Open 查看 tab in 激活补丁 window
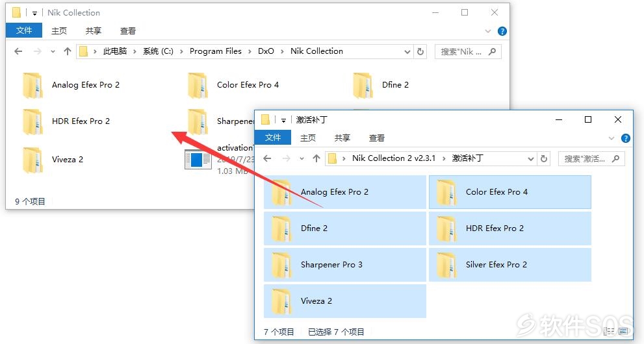Viewport: 644px width, 344px height. point(377,138)
